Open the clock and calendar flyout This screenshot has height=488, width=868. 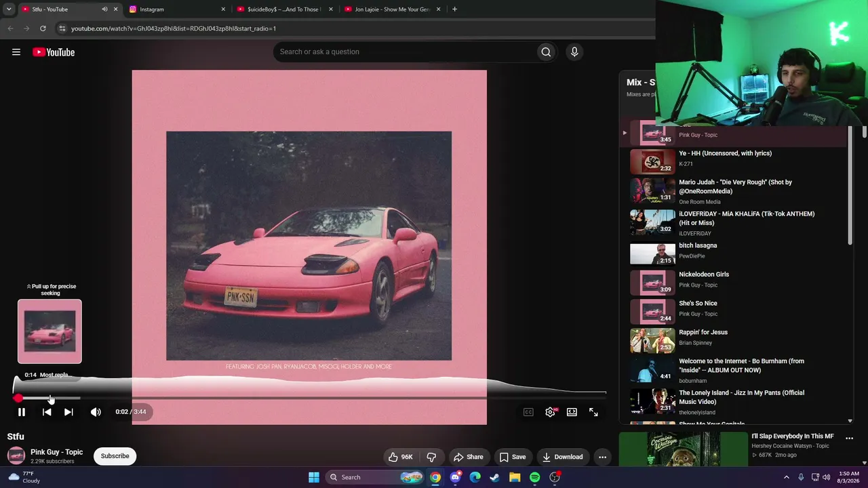click(849, 477)
